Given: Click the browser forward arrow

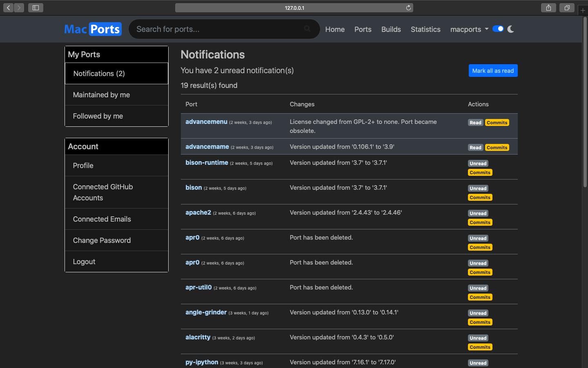Looking at the screenshot, I should (19, 8).
